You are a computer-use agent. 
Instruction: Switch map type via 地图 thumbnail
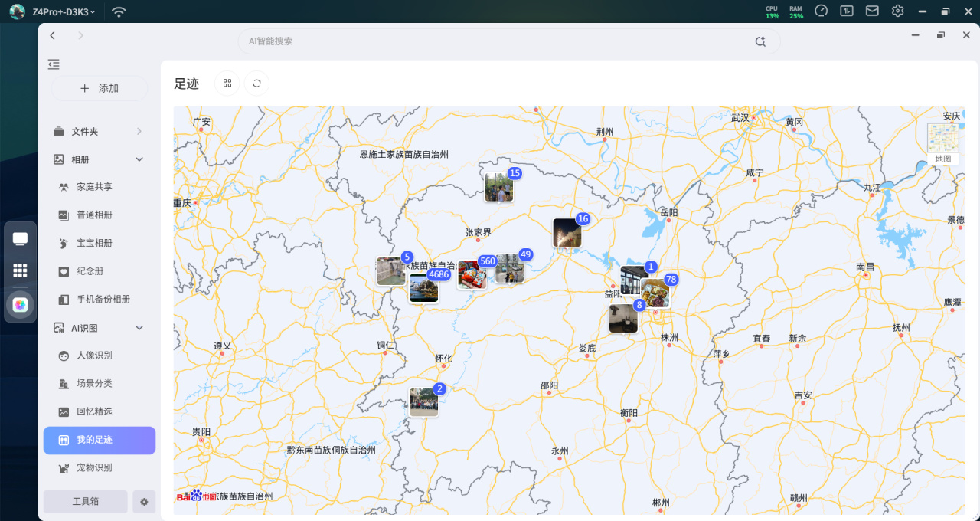(942, 143)
